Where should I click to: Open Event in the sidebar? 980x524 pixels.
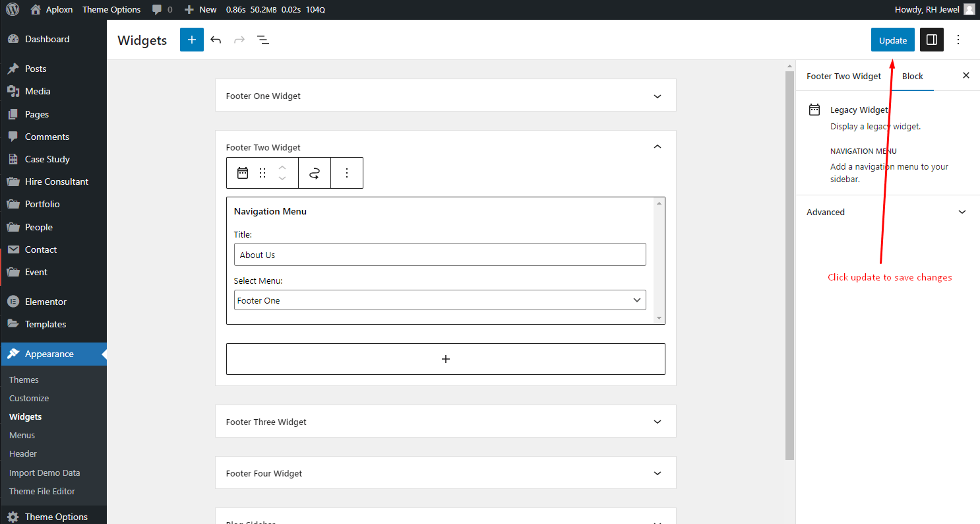pos(53,272)
